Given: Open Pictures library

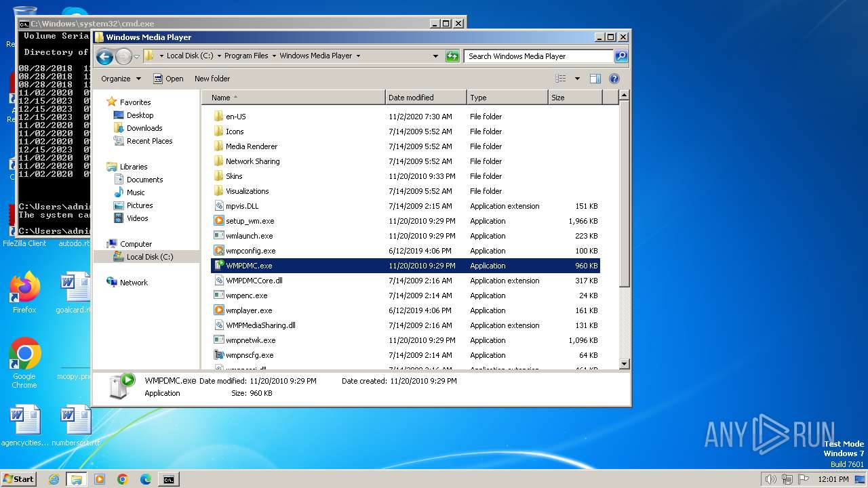Looking at the screenshot, I should pyautogui.click(x=140, y=205).
